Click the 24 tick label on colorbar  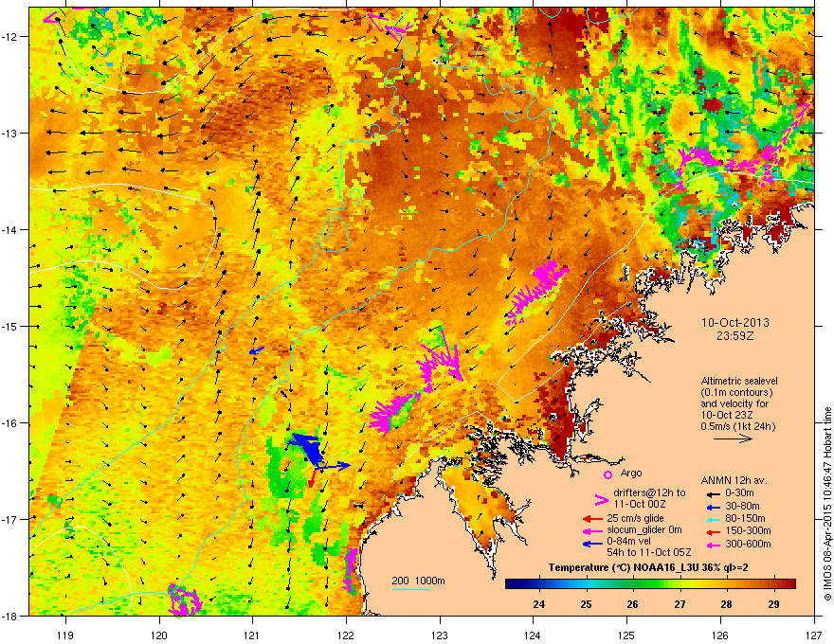[539, 604]
